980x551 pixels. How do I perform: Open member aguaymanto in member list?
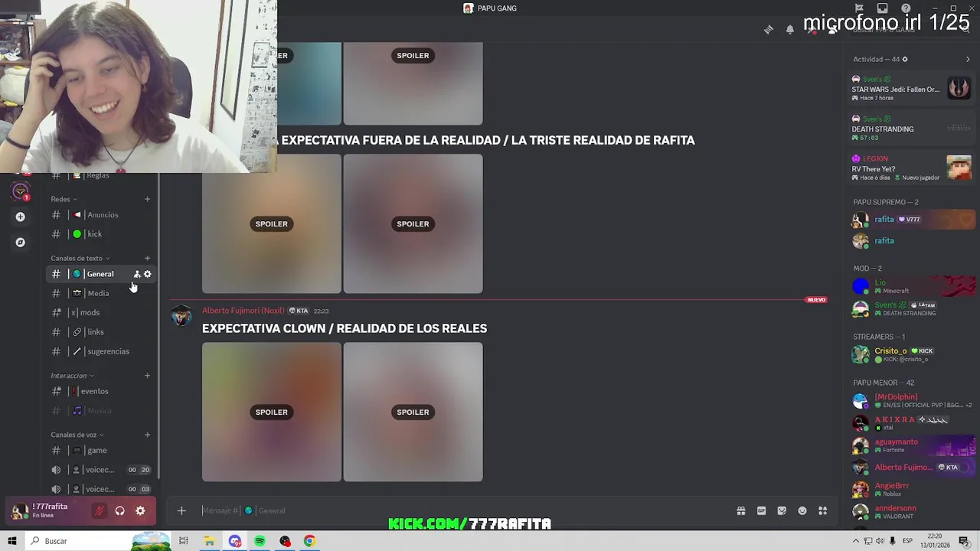(913, 445)
